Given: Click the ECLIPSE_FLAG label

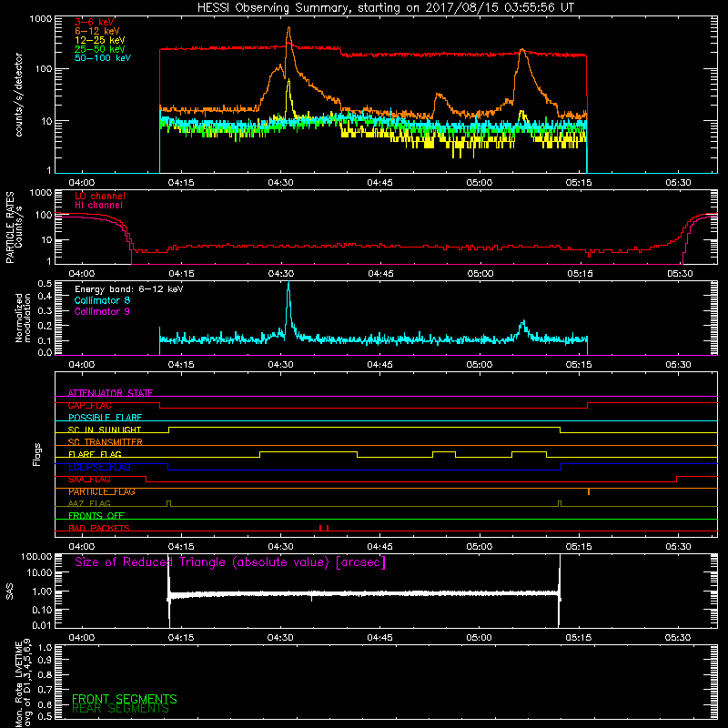Looking at the screenshot, I should click(99, 467).
